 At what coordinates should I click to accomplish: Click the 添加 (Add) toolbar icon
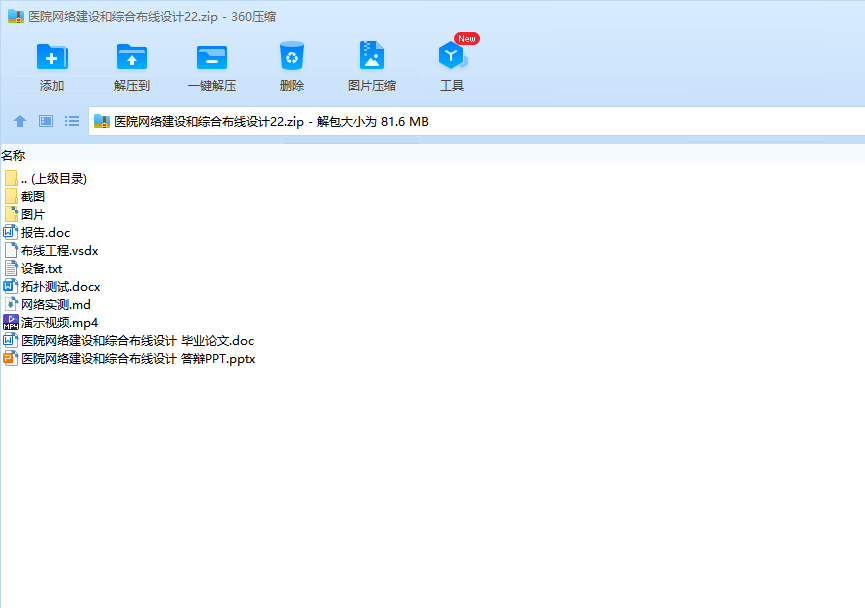click(52, 56)
